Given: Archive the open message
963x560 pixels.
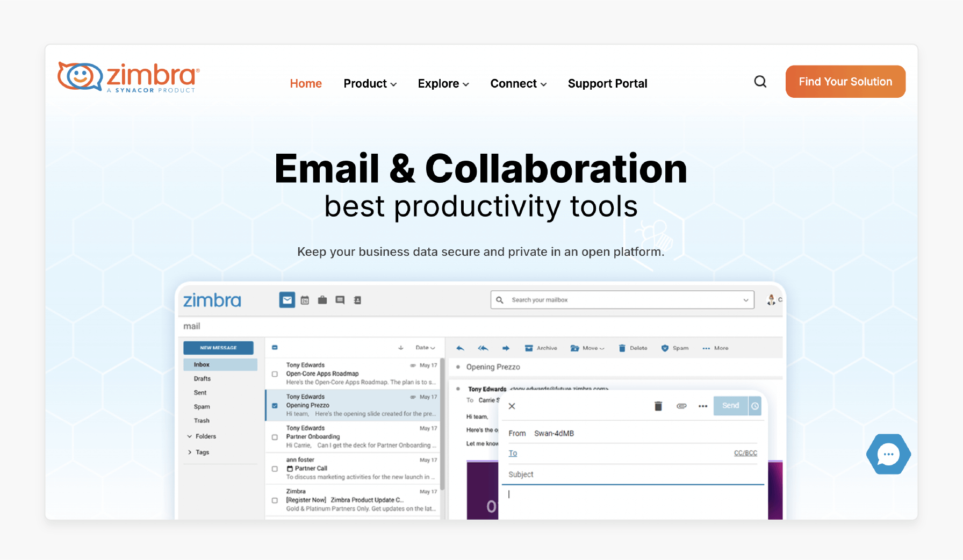Looking at the screenshot, I should pyautogui.click(x=541, y=348).
